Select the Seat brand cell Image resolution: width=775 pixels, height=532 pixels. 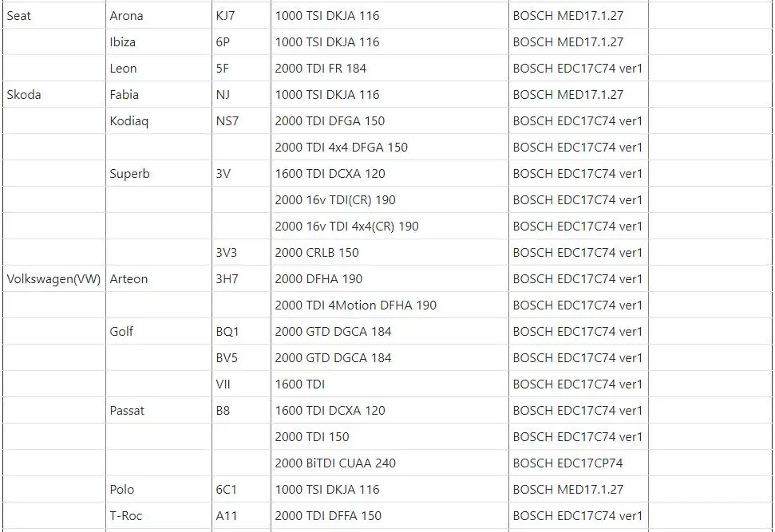[x=53, y=15]
